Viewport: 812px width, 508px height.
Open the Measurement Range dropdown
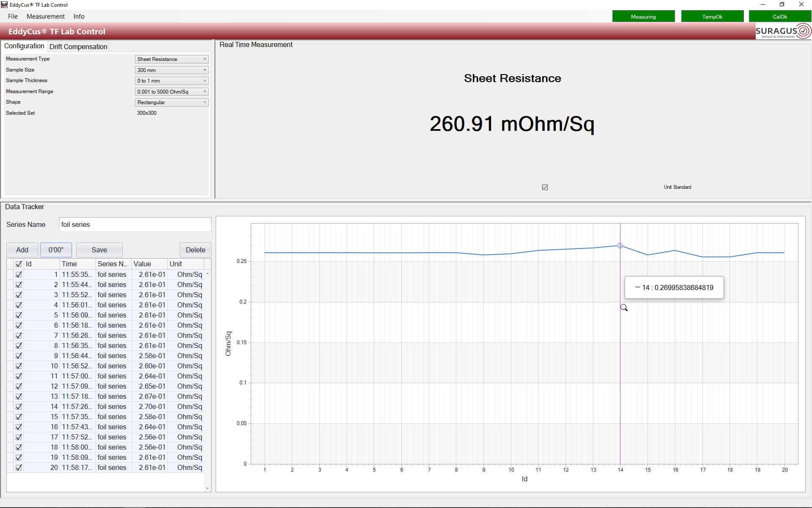click(x=171, y=91)
